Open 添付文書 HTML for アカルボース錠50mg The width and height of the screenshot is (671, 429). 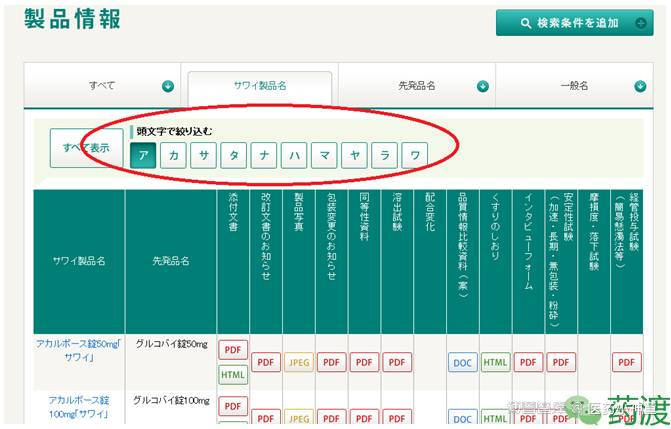pos(233,375)
